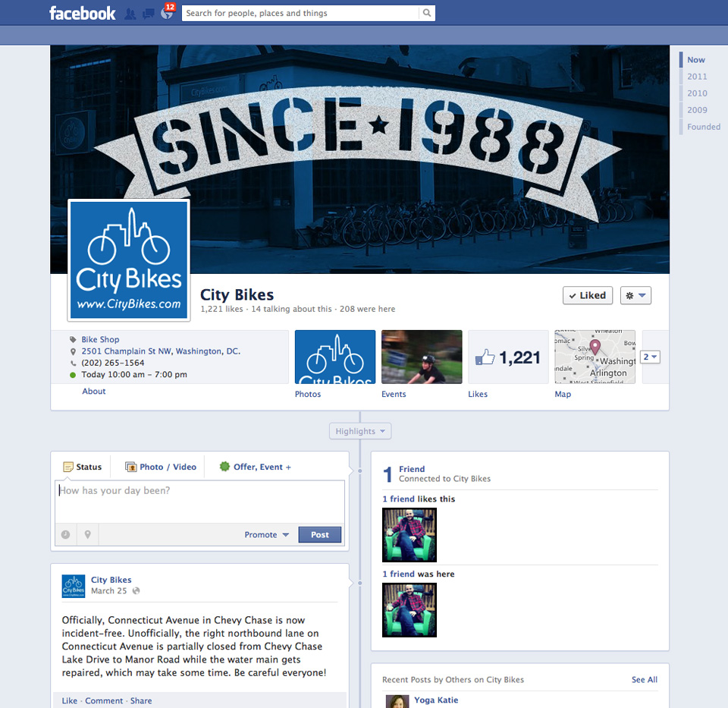The height and width of the screenshot is (708, 728).
Task: Open the messages icon
Action: tap(149, 14)
